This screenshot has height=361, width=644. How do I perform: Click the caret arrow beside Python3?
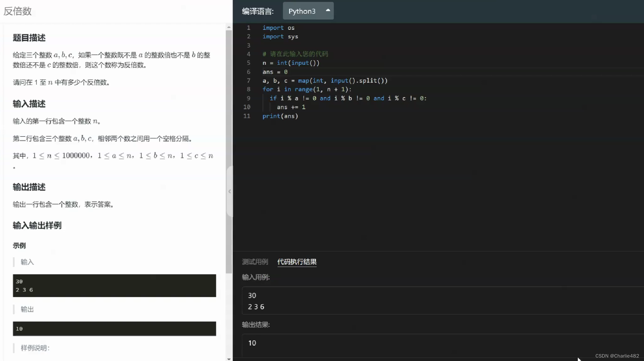pos(328,10)
